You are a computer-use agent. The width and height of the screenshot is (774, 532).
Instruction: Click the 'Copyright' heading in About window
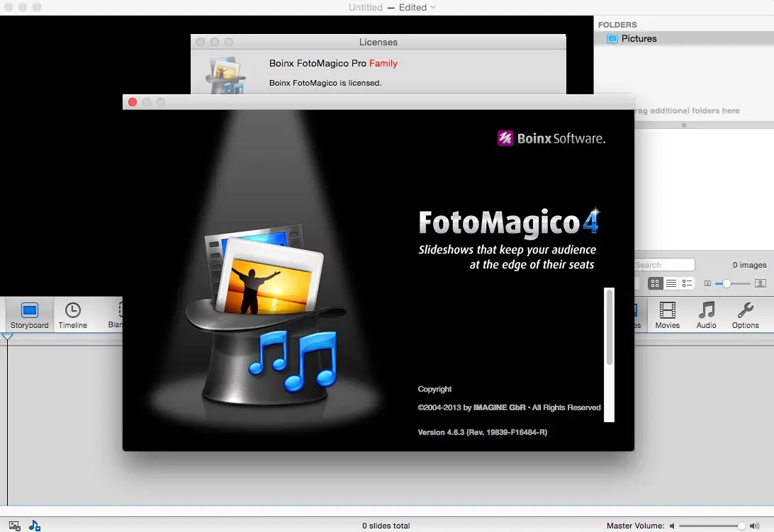tap(434, 389)
